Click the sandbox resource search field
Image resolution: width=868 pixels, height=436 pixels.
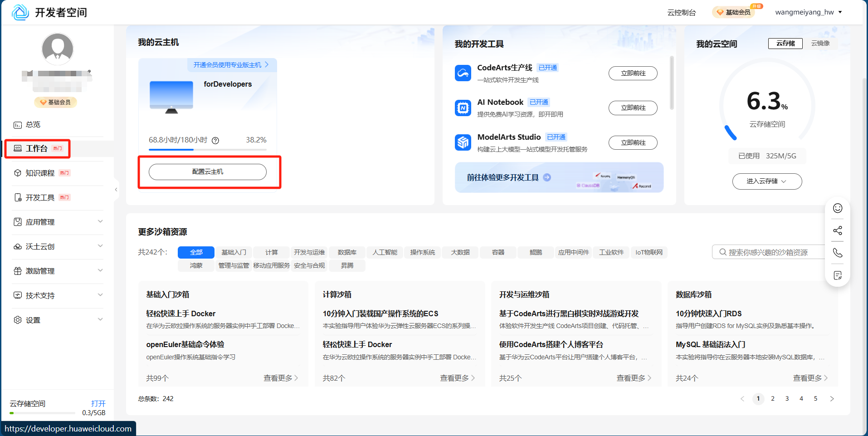point(769,252)
